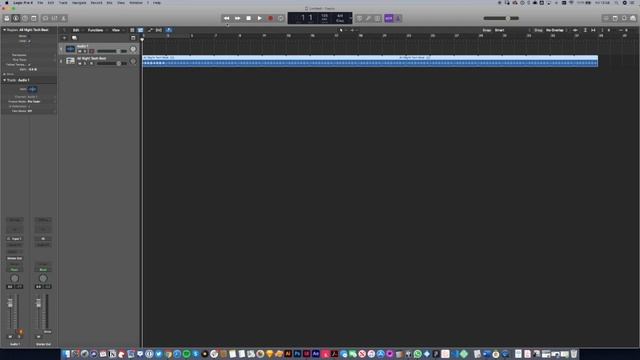Click the left-click pointer tool menu
Screen dimensions: 640x360
point(342,30)
